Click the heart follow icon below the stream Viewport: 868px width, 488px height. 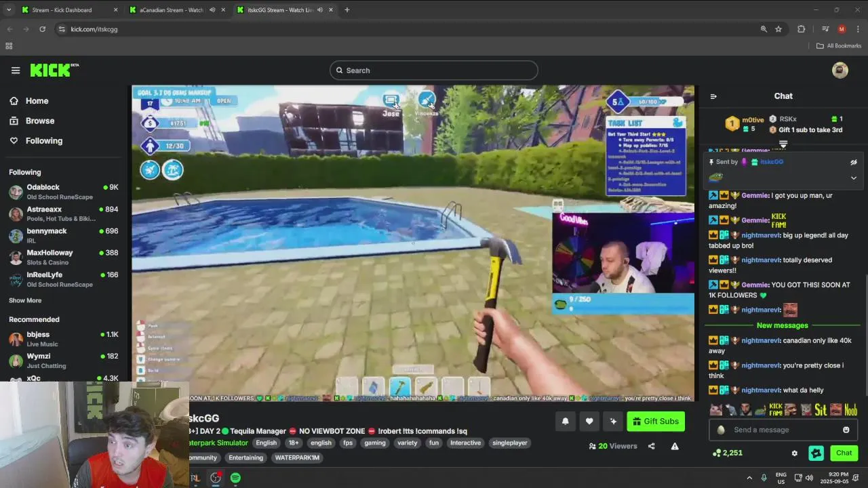pyautogui.click(x=589, y=422)
